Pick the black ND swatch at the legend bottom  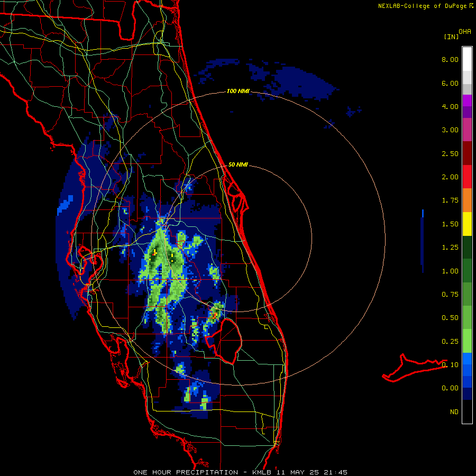coord(467,411)
